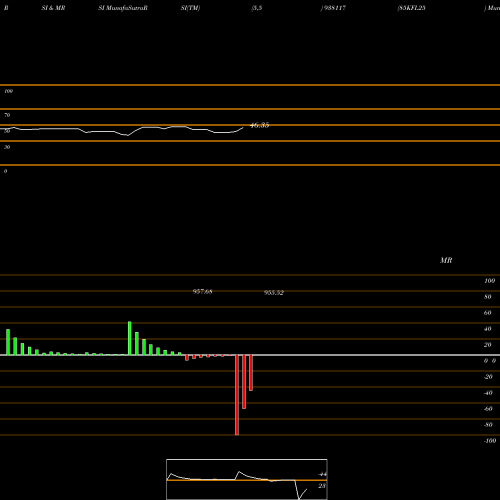The height and width of the screenshot is (500, 500).
Task: Click the MR axis label -100
Action: pos(490,441)
